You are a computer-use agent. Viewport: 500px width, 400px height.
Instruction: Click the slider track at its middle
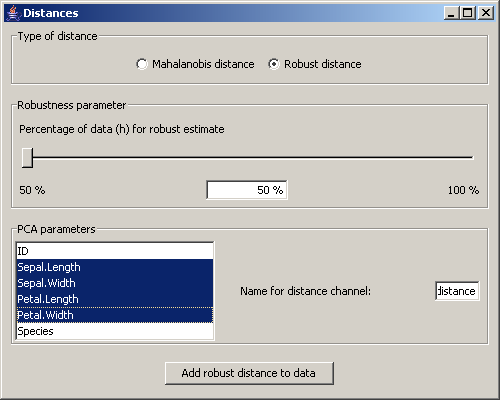pos(248,158)
